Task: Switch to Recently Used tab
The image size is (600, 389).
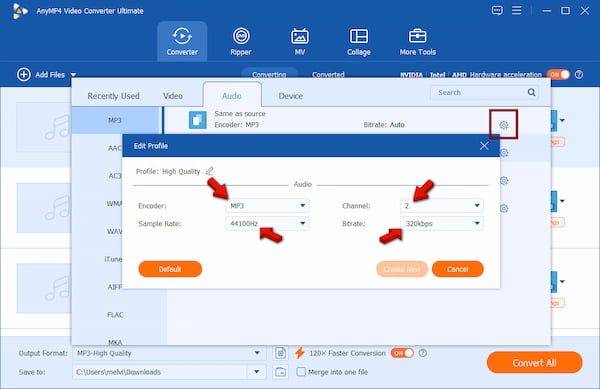Action: (113, 96)
